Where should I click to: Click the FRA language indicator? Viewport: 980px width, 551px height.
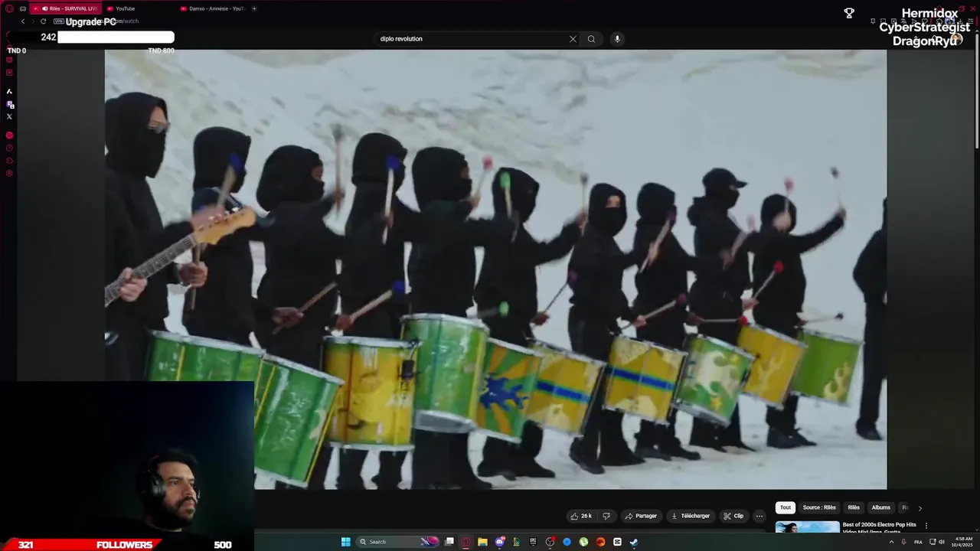(918, 542)
